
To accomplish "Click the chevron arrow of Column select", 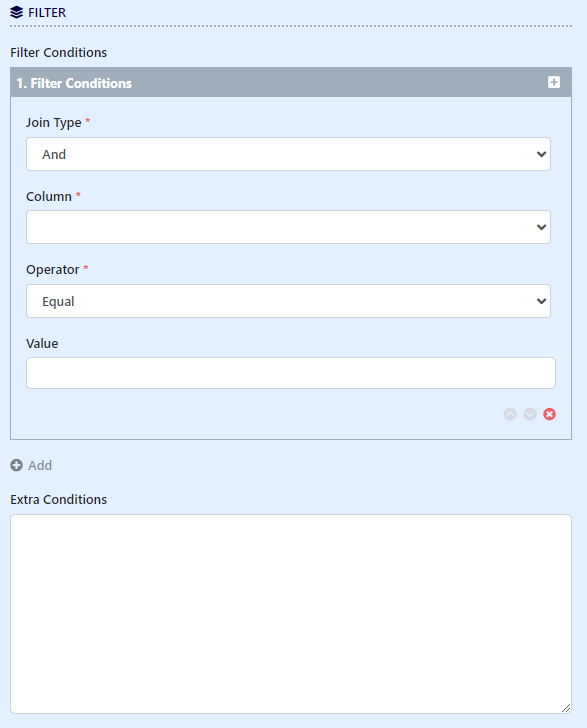I will pos(541,227).
